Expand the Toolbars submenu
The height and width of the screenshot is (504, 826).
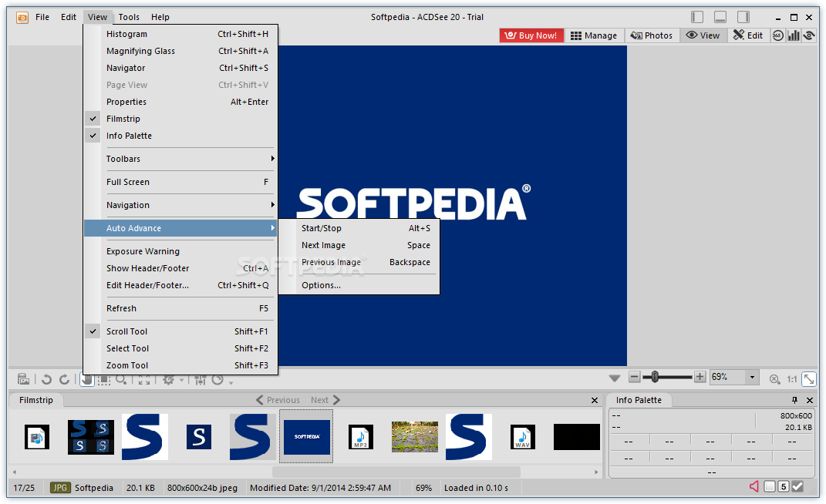[x=180, y=159]
